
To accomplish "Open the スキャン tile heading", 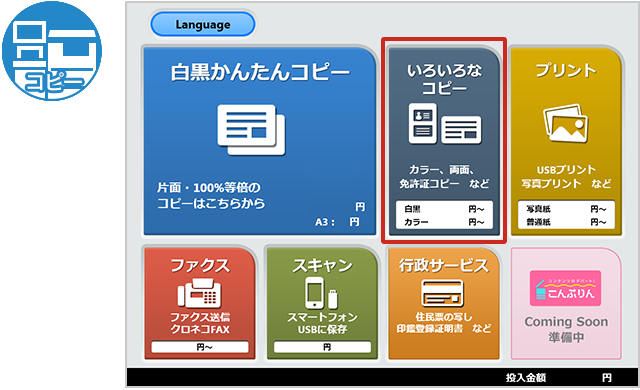I will coord(322,266).
